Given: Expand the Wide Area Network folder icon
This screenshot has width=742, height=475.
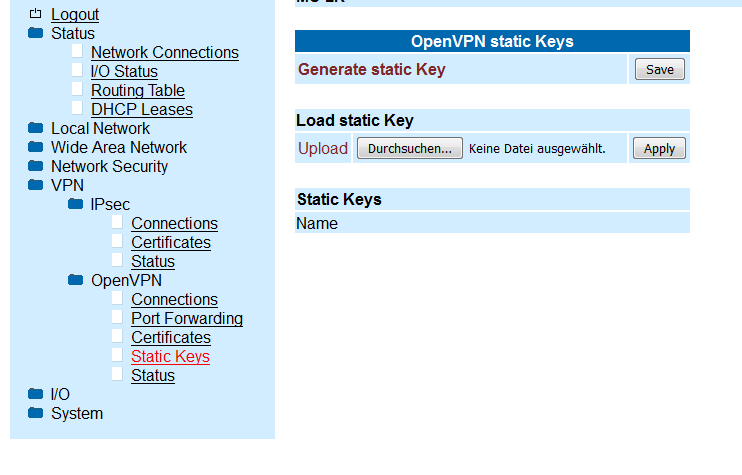Looking at the screenshot, I should point(35,147).
